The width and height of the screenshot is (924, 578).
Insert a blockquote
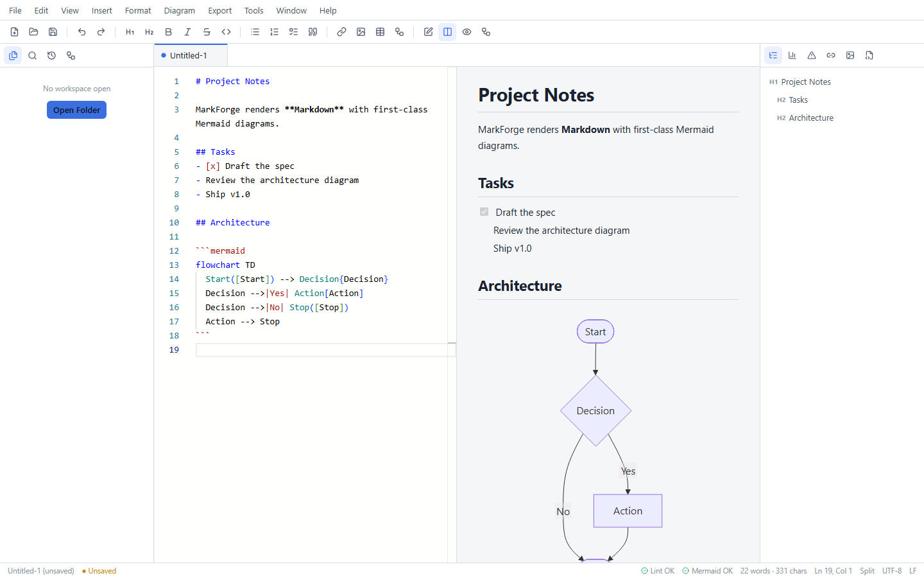pos(313,32)
